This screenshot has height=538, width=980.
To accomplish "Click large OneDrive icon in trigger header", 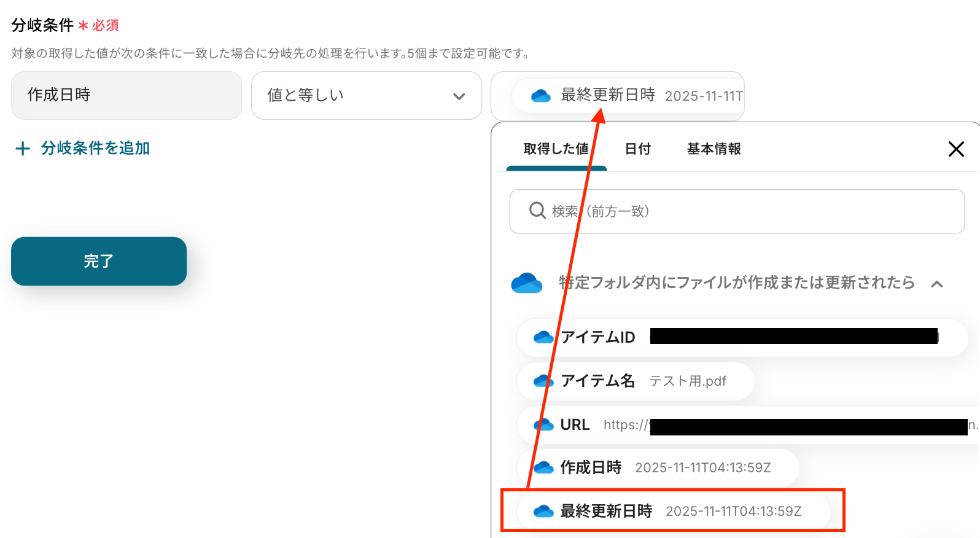I will [526, 283].
